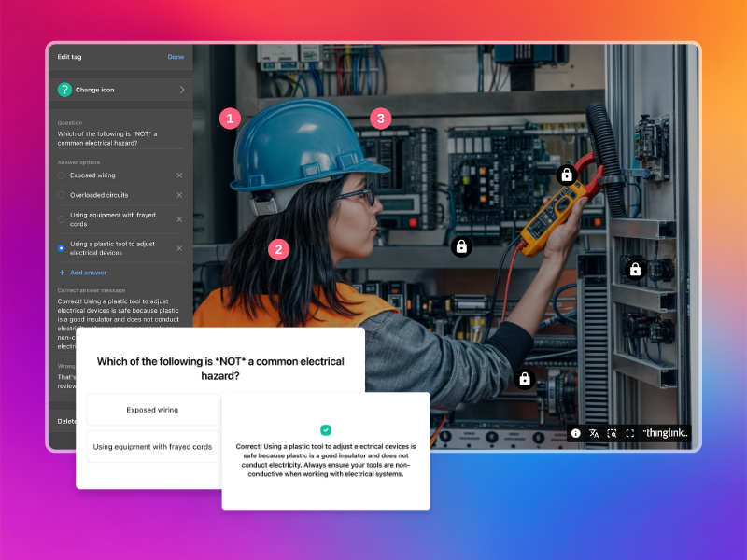Click the green question mark tag icon

64,90
